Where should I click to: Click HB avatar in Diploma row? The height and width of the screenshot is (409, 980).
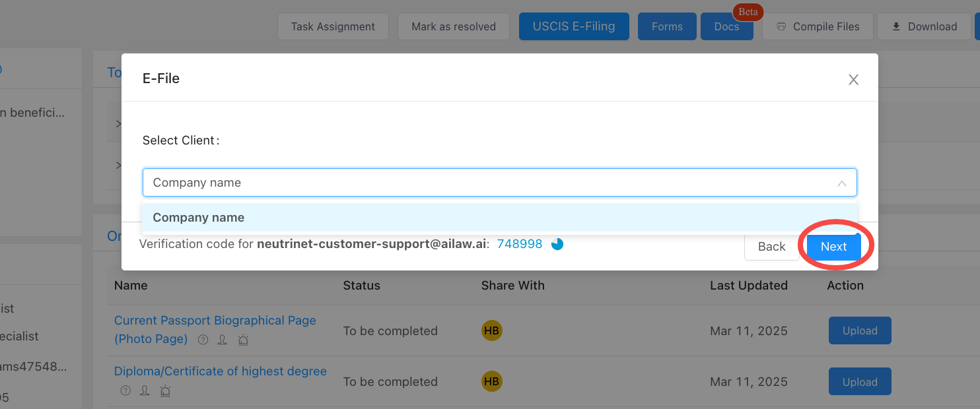click(491, 381)
